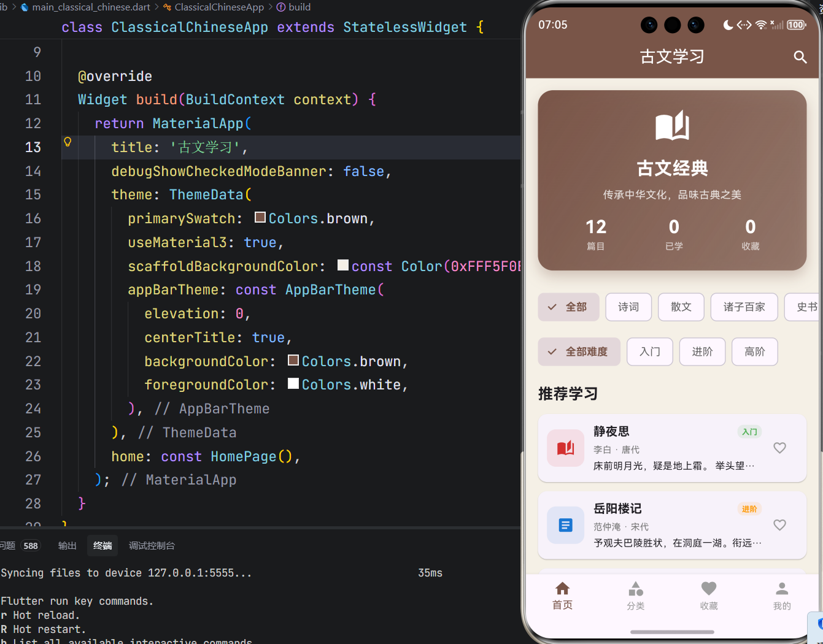Click the lightbulb quick-fix icon on line 13
This screenshot has height=644, width=823.
click(x=68, y=142)
